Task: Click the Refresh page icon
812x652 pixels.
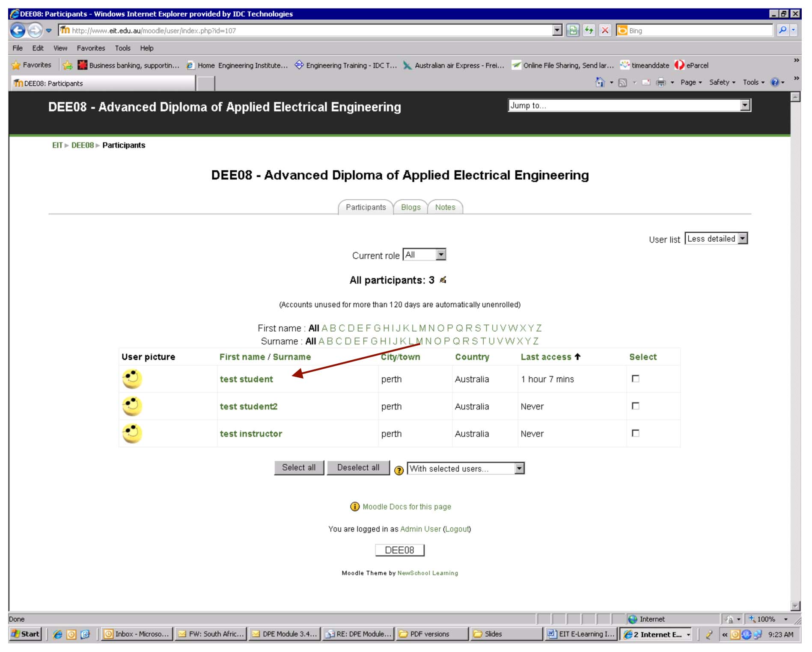Action: click(x=589, y=30)
